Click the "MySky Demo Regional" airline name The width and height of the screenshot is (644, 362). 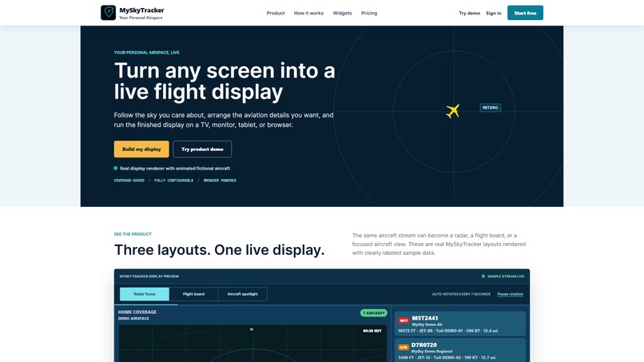[431, 352]
